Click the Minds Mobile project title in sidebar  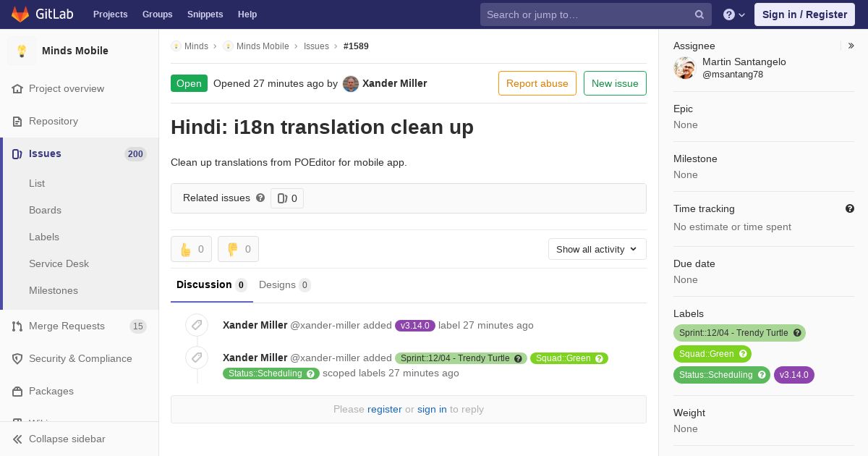[x=75, y=51]
